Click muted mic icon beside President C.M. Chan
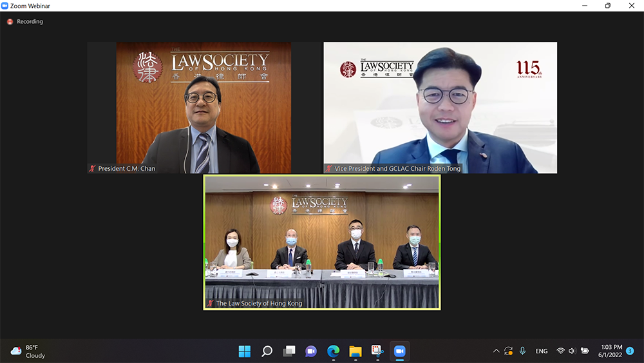The height and width of the screenshot is (363, 644). click(x=93, y=169)
